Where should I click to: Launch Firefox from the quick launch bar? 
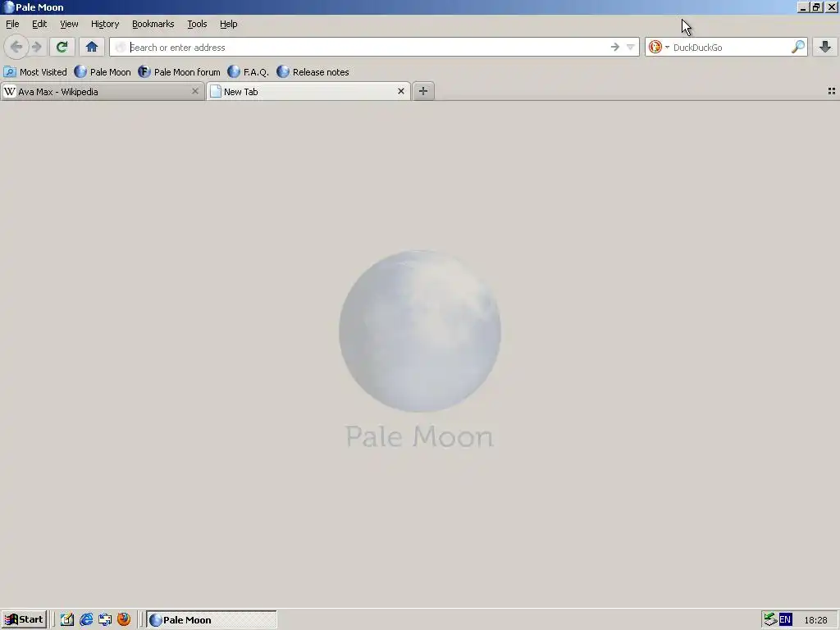pyautogui.click(x=124, y=620)
